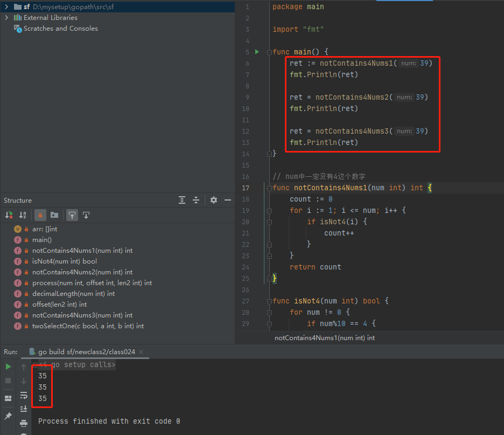
Task: Click the Structure panel title
Action: point(18,201)
